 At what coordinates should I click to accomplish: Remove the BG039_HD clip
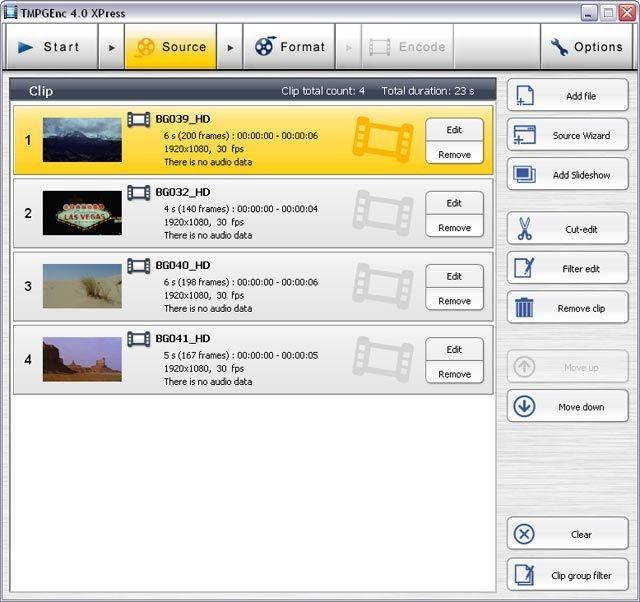[454, 154]
